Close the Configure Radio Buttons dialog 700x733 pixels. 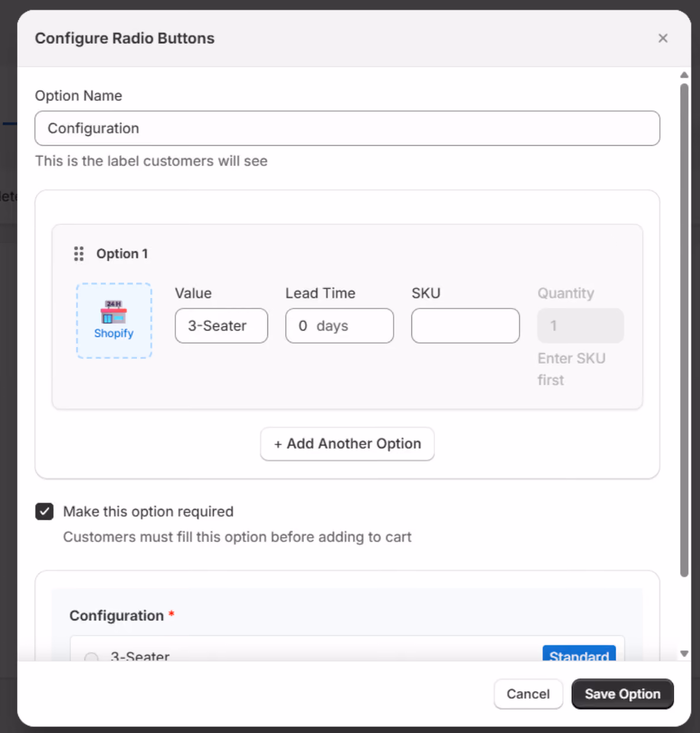coord(663,38)
